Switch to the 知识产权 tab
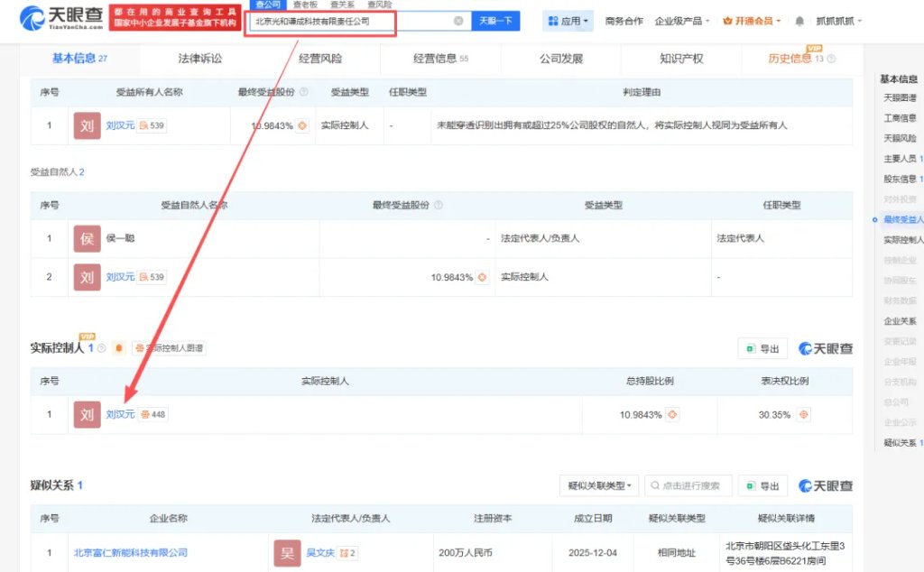Image resolution: width=924 pixels, height=572 pixels. tap(681, 59)
